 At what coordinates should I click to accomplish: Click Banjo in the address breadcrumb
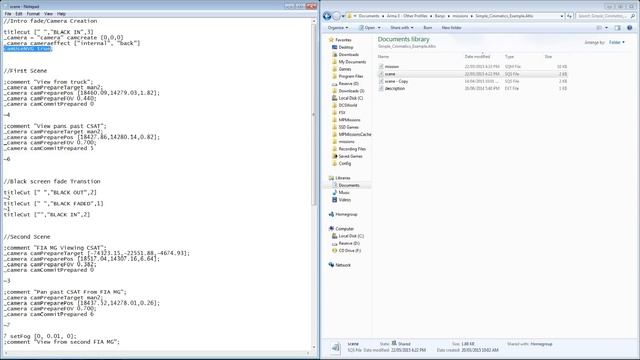coord(440,16)
